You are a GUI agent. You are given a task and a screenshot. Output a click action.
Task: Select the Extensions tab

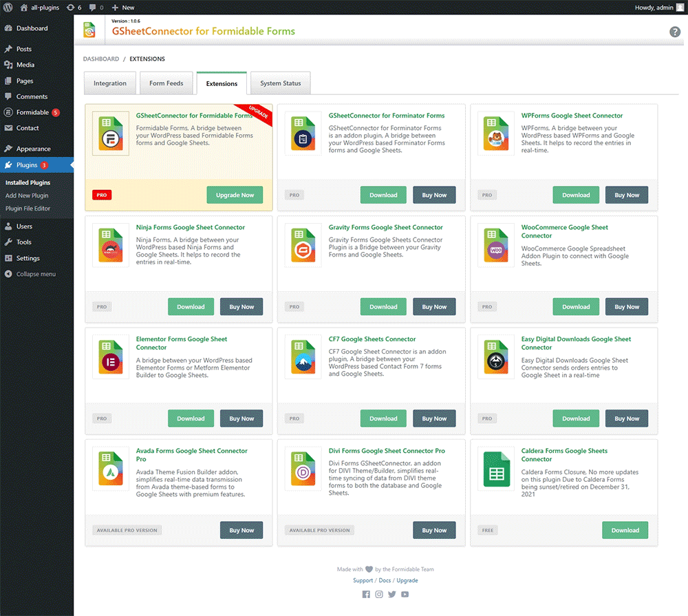coord(222,83)
